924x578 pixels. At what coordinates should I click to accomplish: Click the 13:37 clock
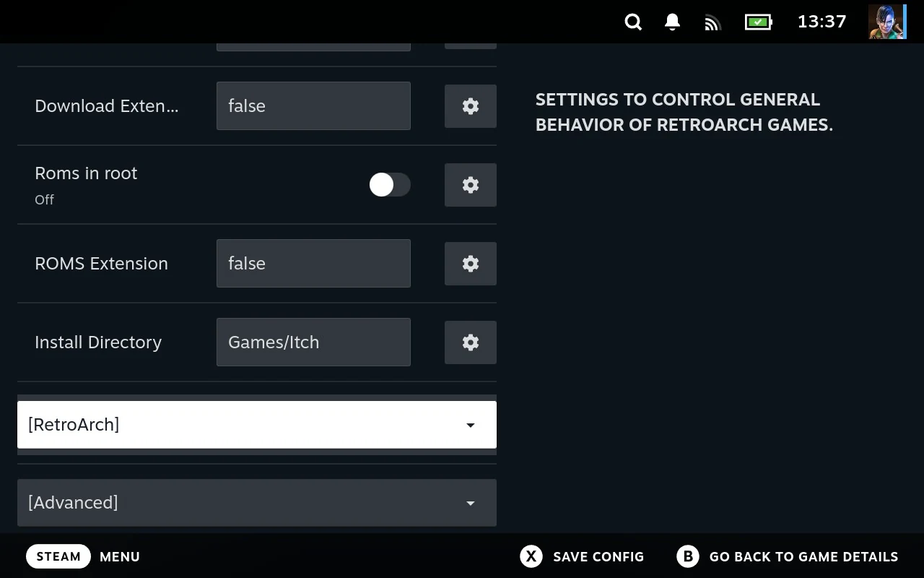click(x=821, y=22)
